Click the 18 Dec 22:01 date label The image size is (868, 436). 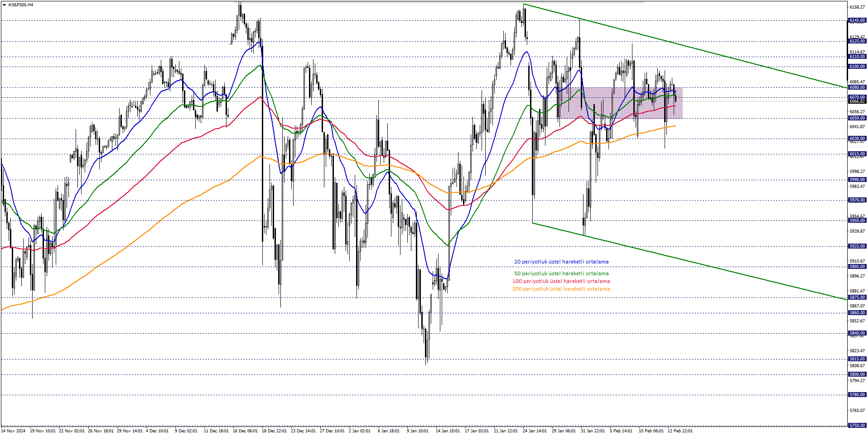pyautogui.click(x=275, y=431)
